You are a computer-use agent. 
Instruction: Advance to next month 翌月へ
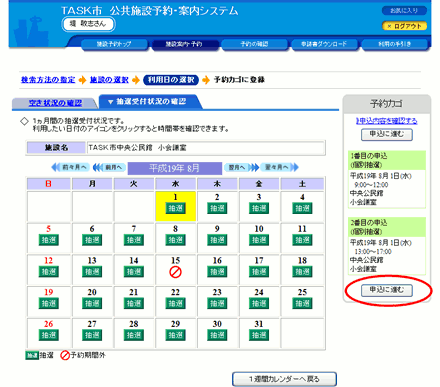(x=241, y=167)
